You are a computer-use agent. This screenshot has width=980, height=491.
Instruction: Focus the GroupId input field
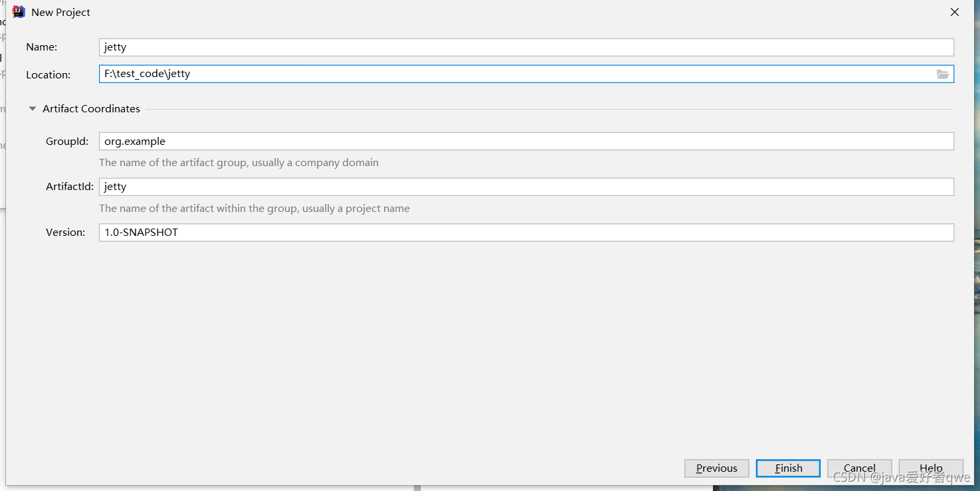click(x=526, y=141)
